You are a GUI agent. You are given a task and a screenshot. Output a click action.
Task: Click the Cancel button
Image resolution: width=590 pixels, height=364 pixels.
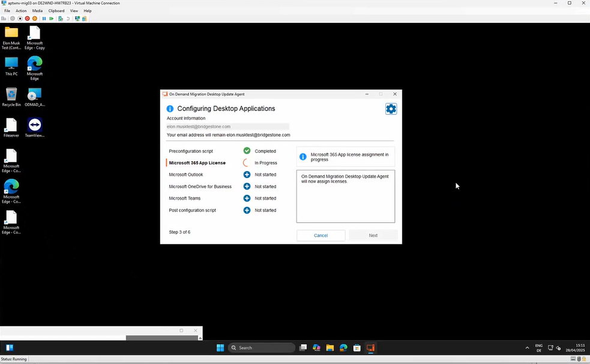pos(321,236)
